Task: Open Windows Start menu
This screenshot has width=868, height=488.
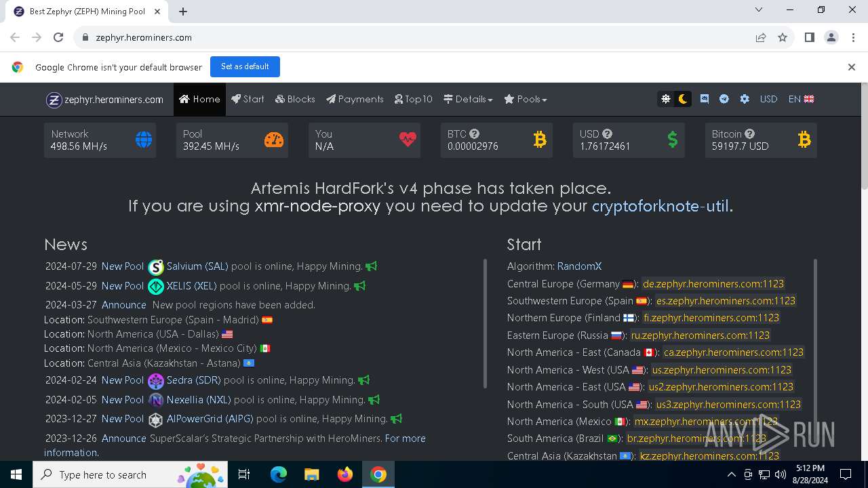Action: coord(16,474)
